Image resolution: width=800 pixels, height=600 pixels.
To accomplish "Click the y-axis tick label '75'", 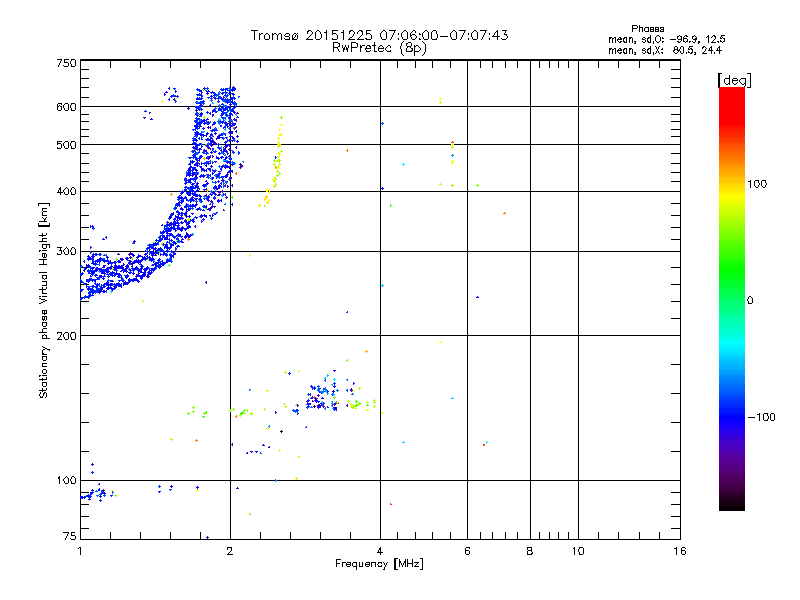I will [x=70, y=536].
